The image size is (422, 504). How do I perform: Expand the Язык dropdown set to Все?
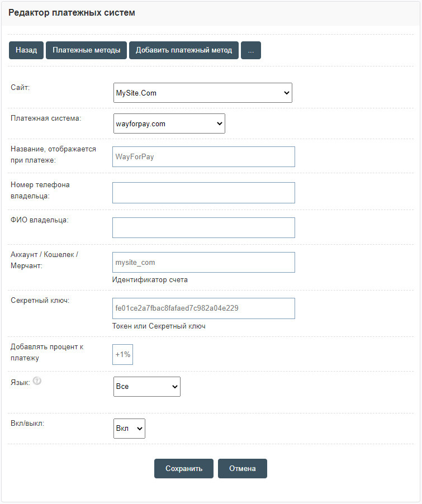coord(146,386)
